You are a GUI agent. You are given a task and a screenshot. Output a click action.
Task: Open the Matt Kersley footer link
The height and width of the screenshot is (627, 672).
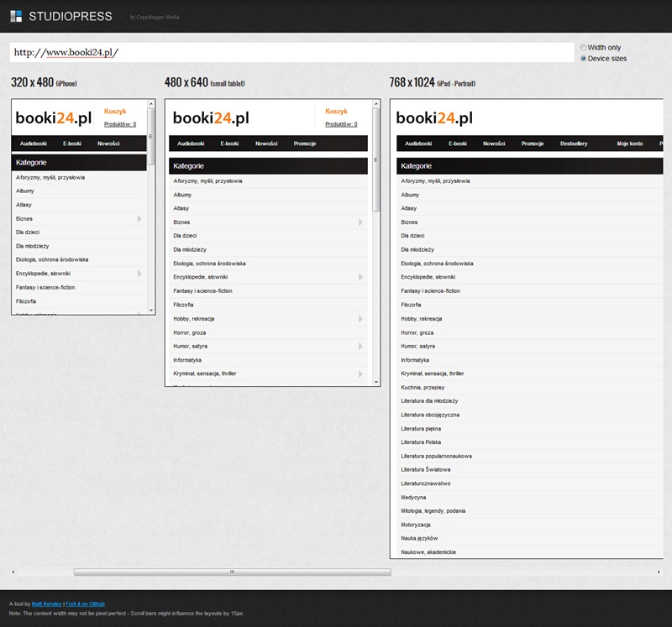[47, 603]
